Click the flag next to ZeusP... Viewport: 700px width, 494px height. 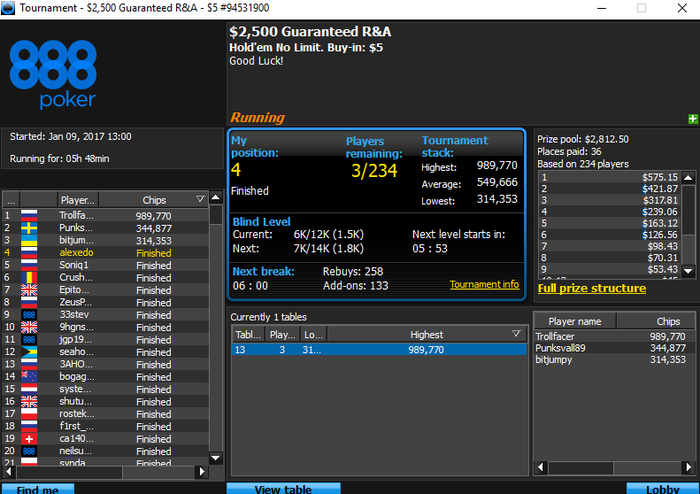29,303
